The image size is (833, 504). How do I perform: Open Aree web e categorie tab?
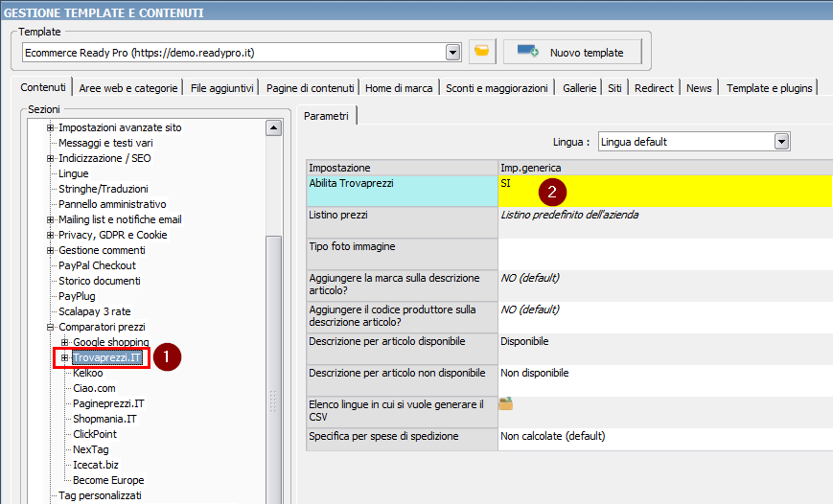[128, 88]
